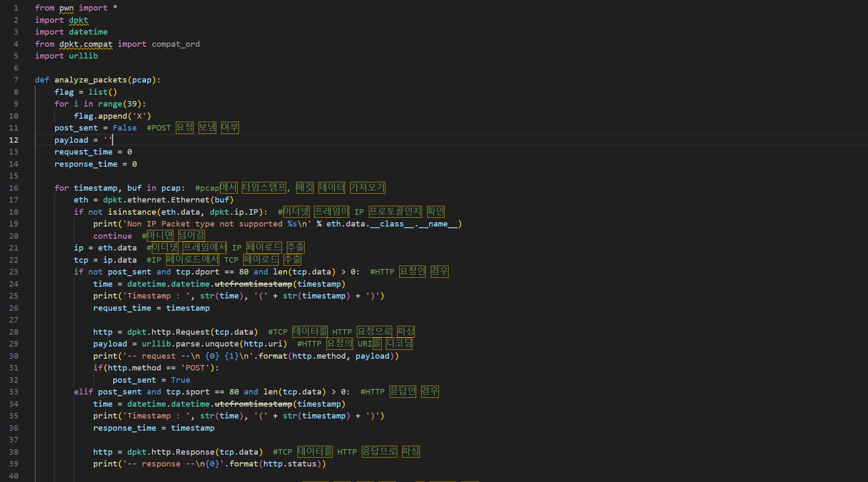Click line number 12 in the gutter
Screen dimensions: 868x482
[13, 140]
